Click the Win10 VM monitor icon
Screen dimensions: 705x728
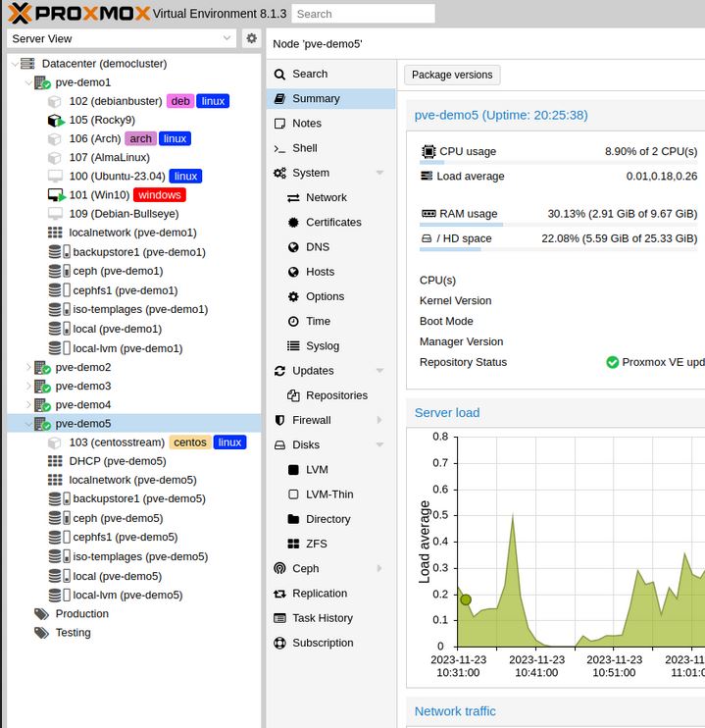[55, 195]
